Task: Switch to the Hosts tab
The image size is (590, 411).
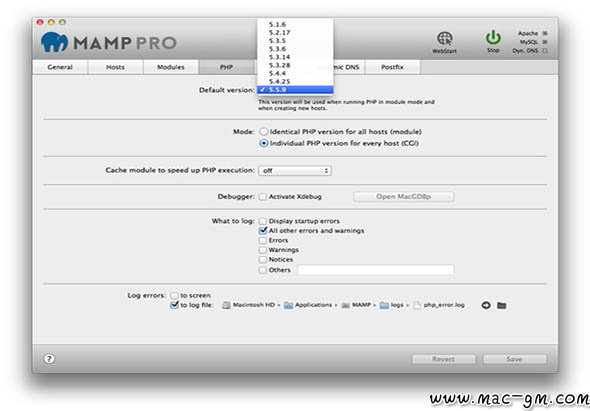Action: [x=115, y=67]
